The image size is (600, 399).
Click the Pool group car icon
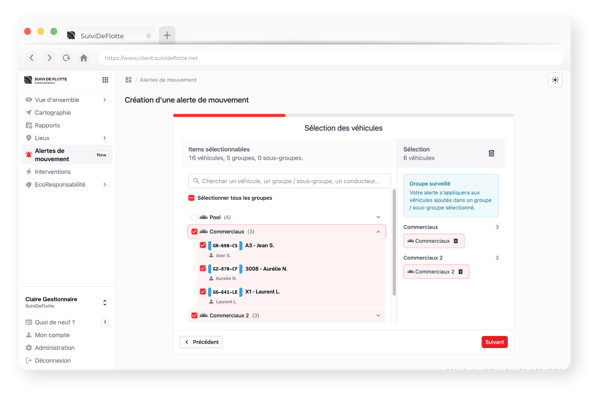click(204, 217)
